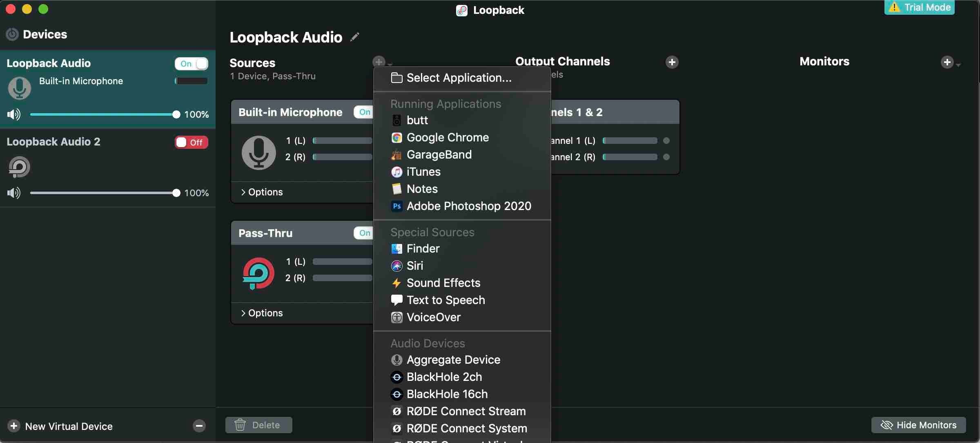
Task: Click the speaker icon below Loopback Audio
Action: click(13, 114)
